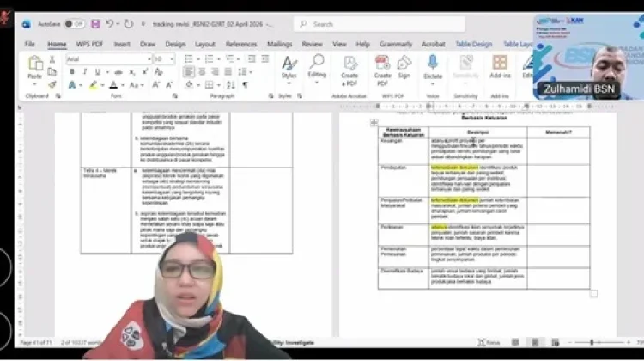Expand Line Spacing dropdown
This screenshot has width=644, height=361.
251,72
